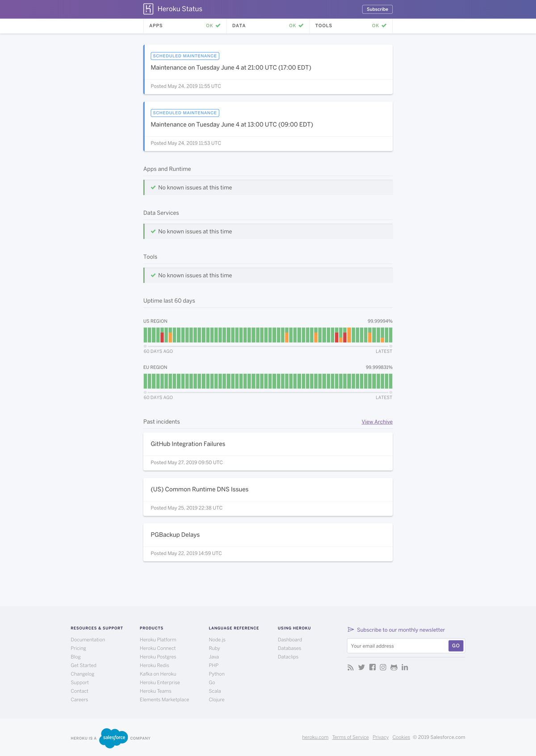Open the Instagram icon in footer
Screen dimensions: 536x756
click(x=383, y=668)
